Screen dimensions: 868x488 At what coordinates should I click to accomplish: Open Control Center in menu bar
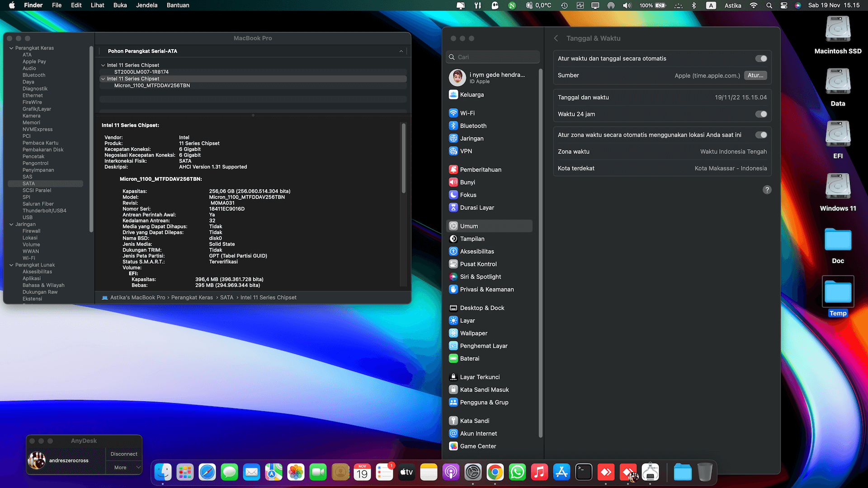(784, 5)
